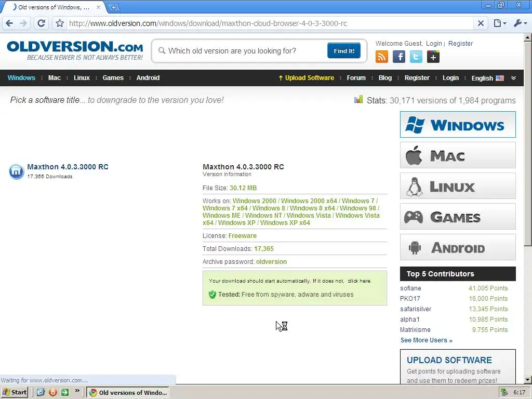This screenshot has width=532, height=399.
Task: Click the Register link beside Welcome Guest
Action: pyautogui.click(x=460, y=44)
